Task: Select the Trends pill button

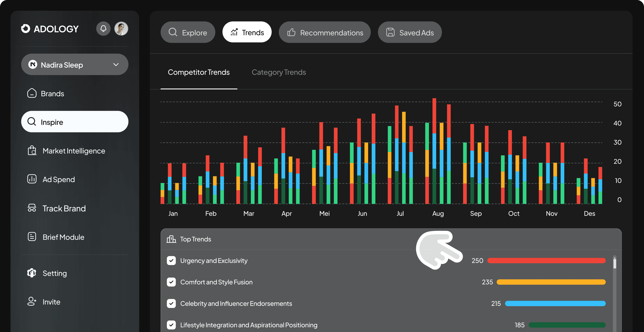Action: pyautogui.click(x=247, y=32)
